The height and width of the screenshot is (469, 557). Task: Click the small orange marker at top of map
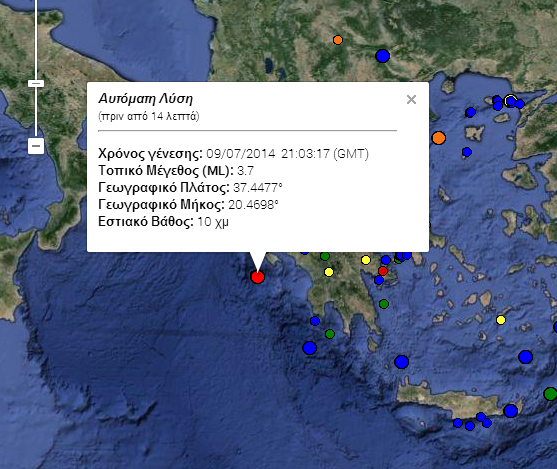click(x=338, y=40)
